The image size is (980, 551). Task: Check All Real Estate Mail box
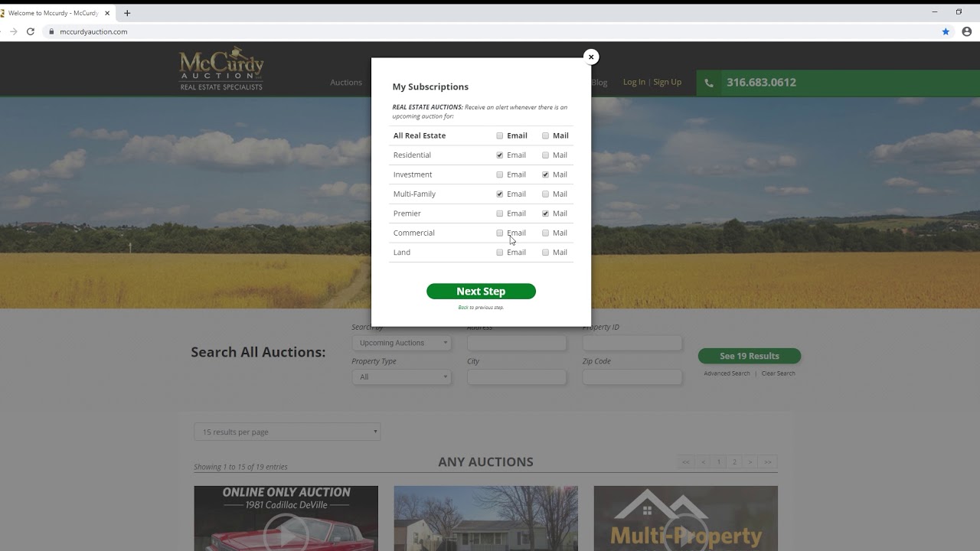(x=545, y=135)
